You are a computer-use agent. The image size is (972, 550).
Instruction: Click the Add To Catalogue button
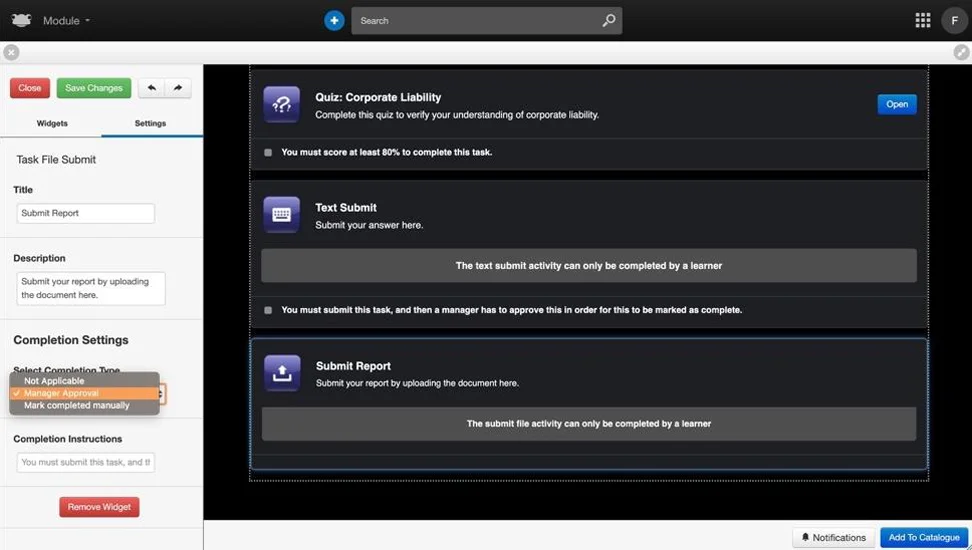923,537
